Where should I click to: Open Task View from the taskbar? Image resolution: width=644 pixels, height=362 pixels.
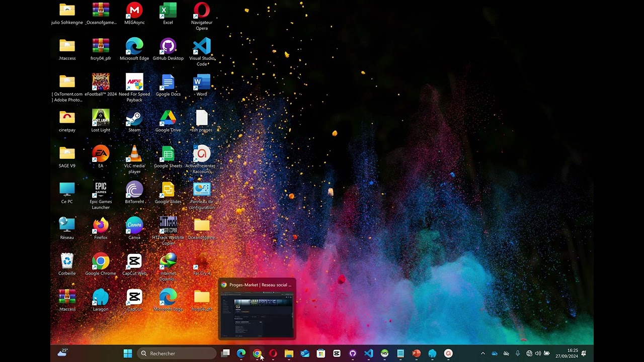225,353
